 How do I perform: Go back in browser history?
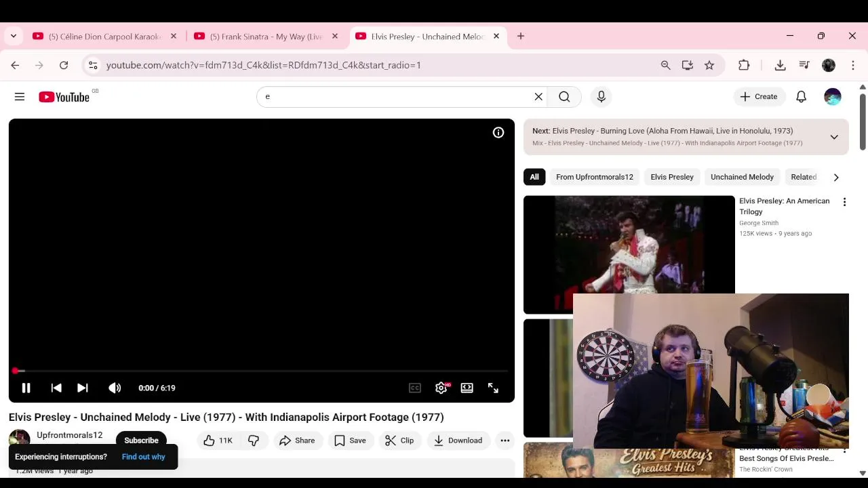15,65
